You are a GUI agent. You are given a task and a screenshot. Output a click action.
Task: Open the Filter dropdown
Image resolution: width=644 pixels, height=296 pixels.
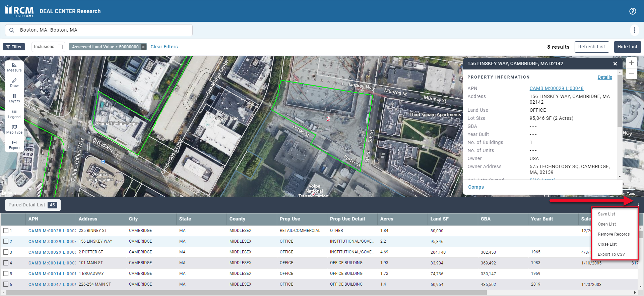[x=14, y=47]
